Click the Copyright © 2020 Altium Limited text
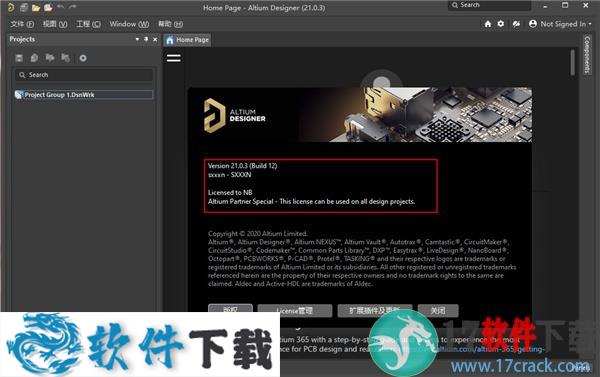Screen dimensions: 600x377 [x=258, y=233]
